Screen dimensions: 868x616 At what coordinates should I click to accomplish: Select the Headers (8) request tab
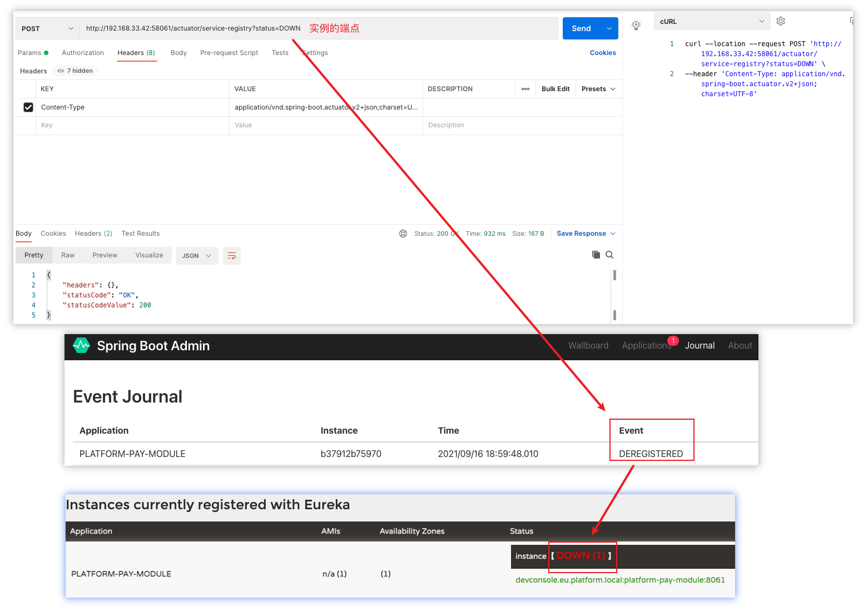click(136, 53)
